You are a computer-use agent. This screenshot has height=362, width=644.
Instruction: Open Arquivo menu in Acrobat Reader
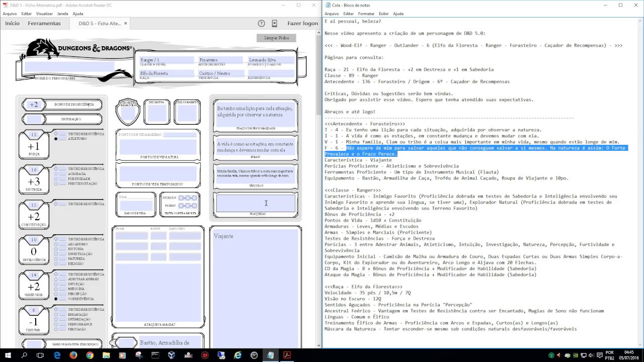pos(10,14)
